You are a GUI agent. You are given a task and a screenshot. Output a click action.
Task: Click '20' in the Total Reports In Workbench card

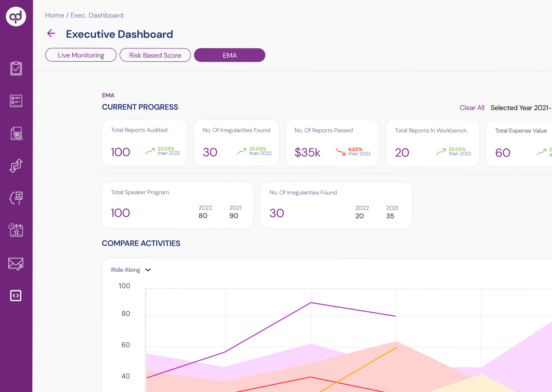coord(402,153)
